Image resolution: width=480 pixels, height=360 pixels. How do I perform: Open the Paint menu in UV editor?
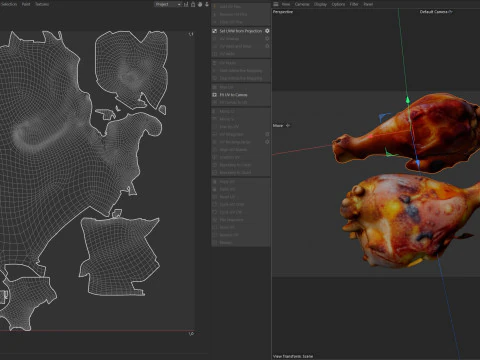pos(26,4)
